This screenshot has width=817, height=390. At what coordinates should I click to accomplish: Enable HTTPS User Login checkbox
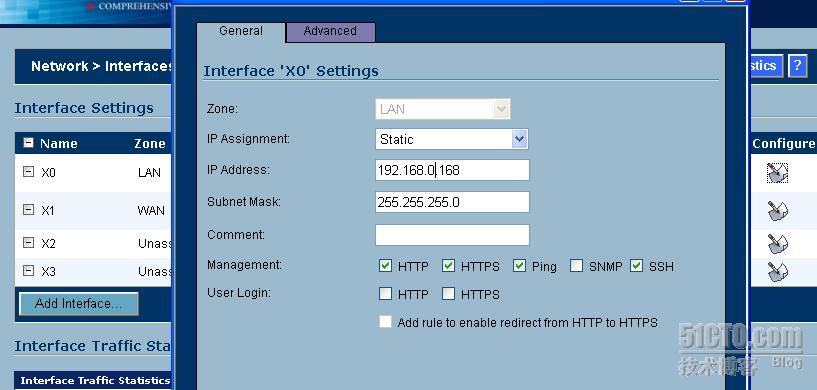[x=448, y=294]
